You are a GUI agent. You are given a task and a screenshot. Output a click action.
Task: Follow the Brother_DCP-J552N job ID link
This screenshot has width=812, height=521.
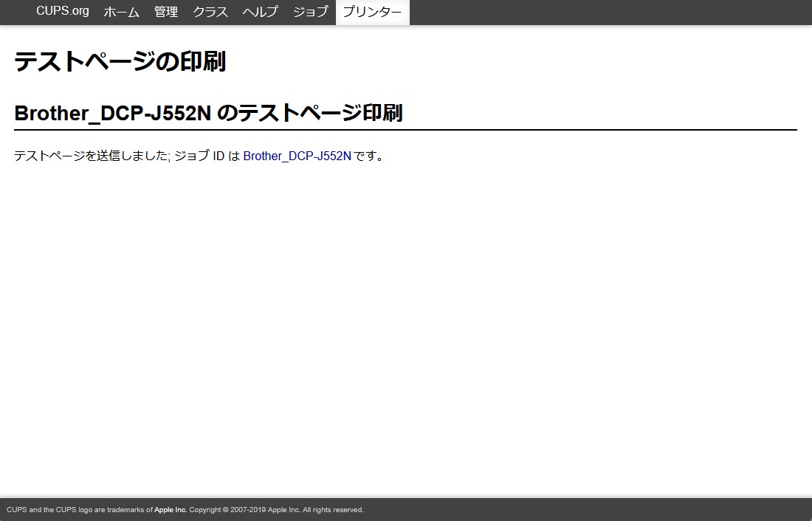[x=297, y=156]
